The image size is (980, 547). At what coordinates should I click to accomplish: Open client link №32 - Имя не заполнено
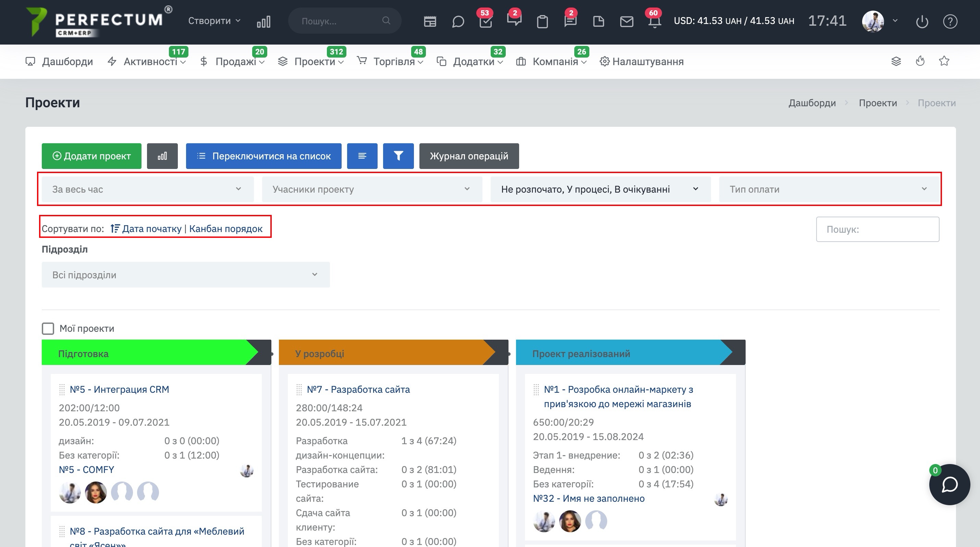click(x=589, y=499)
